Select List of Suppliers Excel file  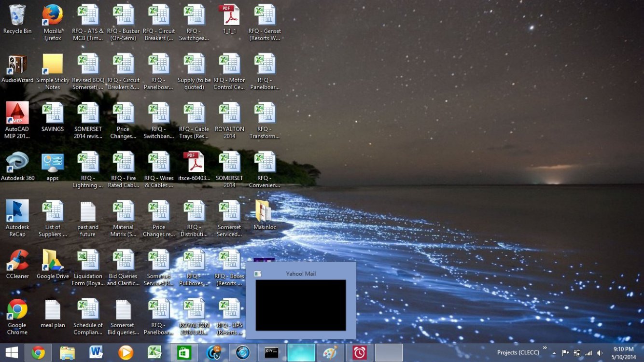[x=53, y=218]
